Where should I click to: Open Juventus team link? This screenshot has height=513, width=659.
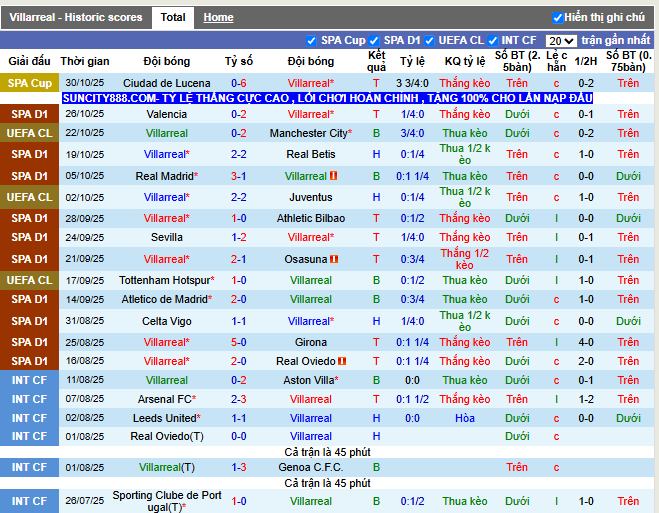click(x=311, y=197)
